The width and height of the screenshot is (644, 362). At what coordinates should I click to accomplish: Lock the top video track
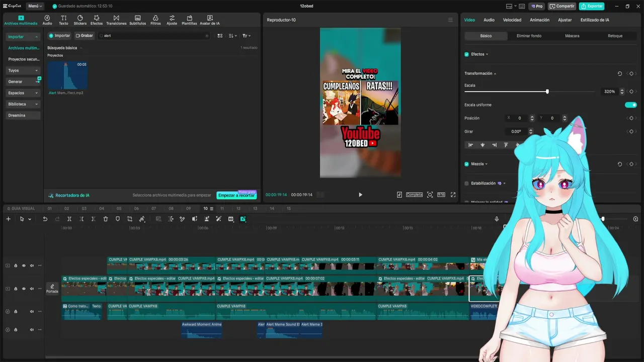tap(16, 265)
